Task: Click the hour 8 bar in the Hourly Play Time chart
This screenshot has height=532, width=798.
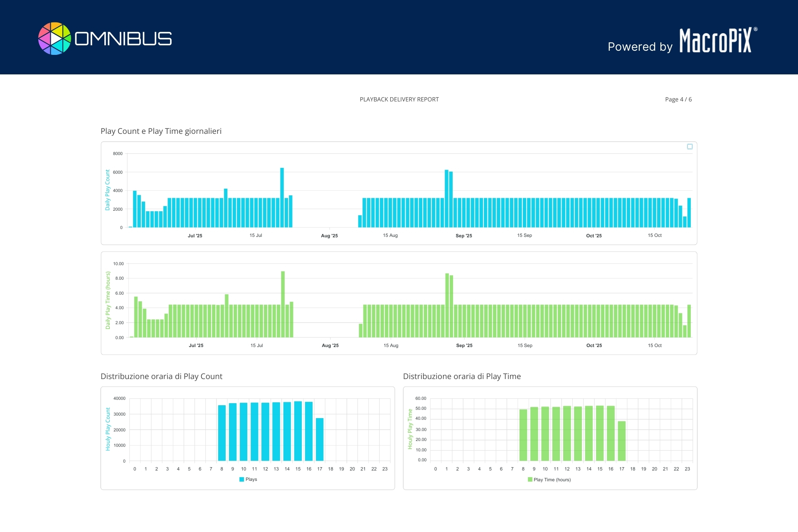Action: pyautogui.click(x=523, y=435)
